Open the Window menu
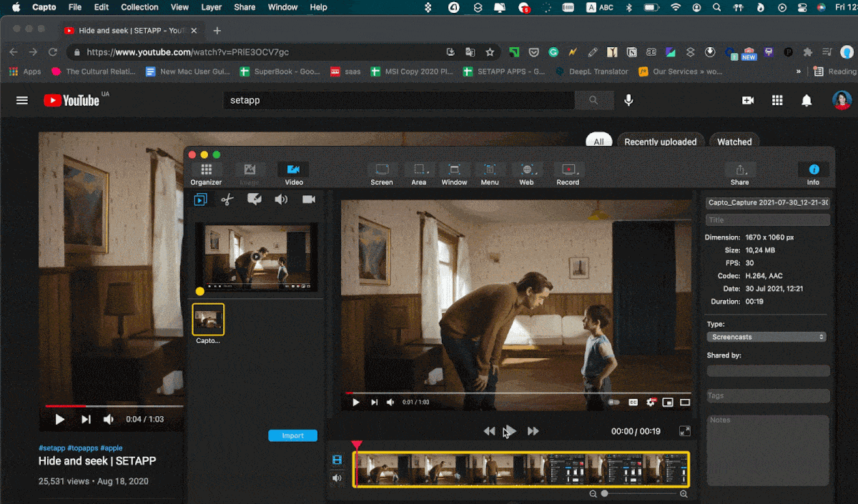The height and width of the screenshot is (504, 858). (282, 7)
